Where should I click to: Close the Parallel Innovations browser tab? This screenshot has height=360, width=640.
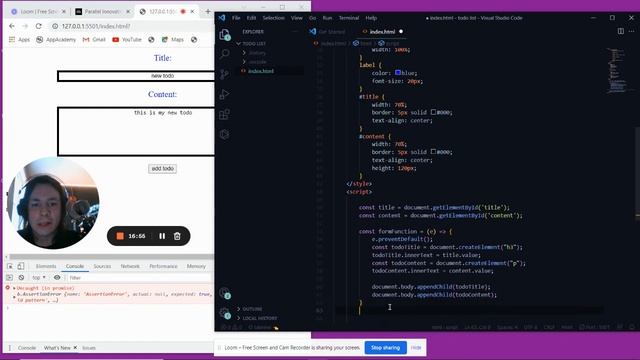[128, 11]
